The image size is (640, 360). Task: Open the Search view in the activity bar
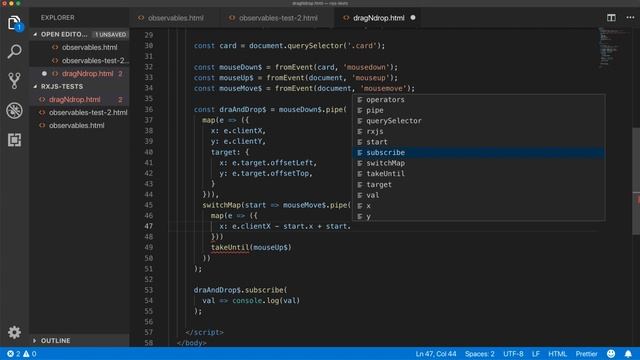tap(14, 51)
